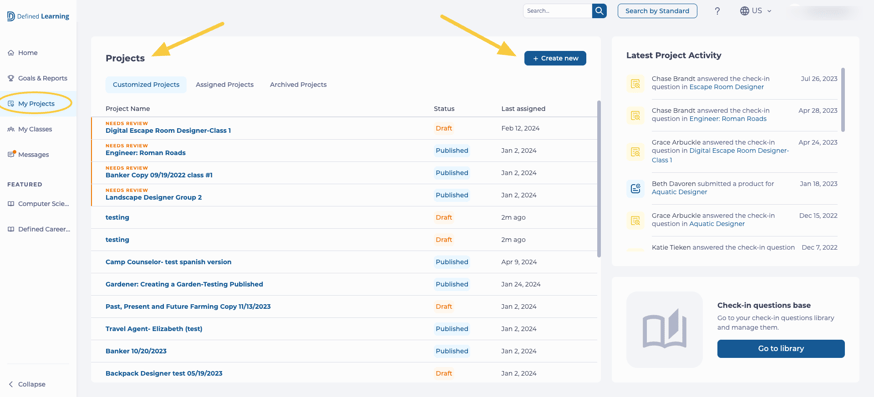Open Backpack Designer test 05/19/2023 project

click(164, 374)
